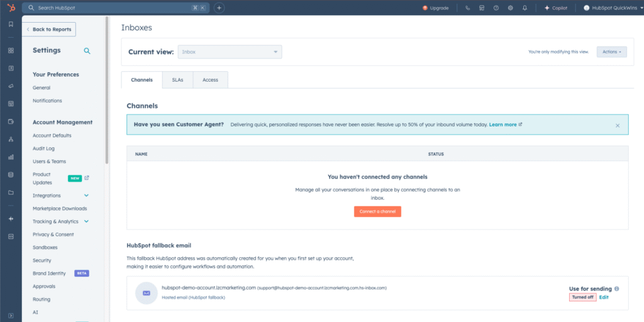Screen dimensions: 644x322
Task: Open the Automation hierarchy icon
Action: [11, 139]
